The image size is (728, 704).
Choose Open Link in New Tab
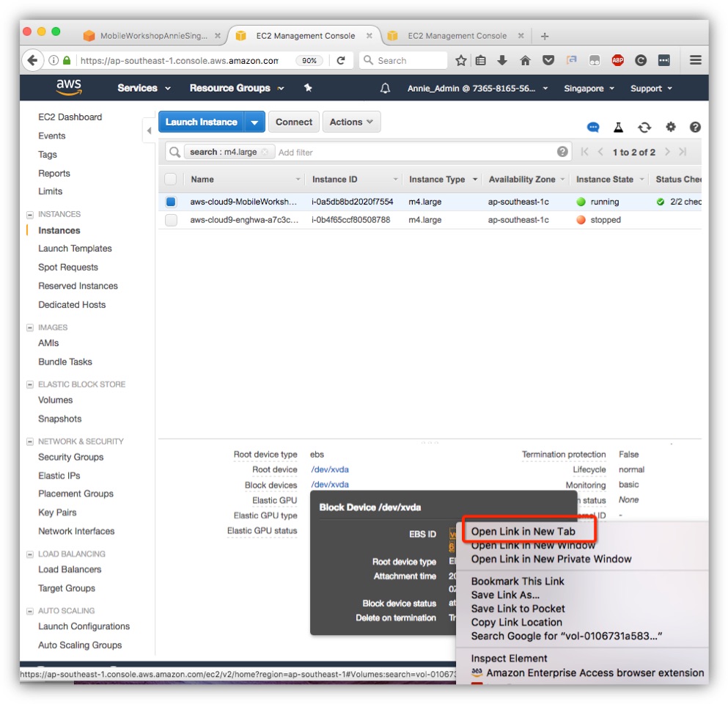(523, 531)
